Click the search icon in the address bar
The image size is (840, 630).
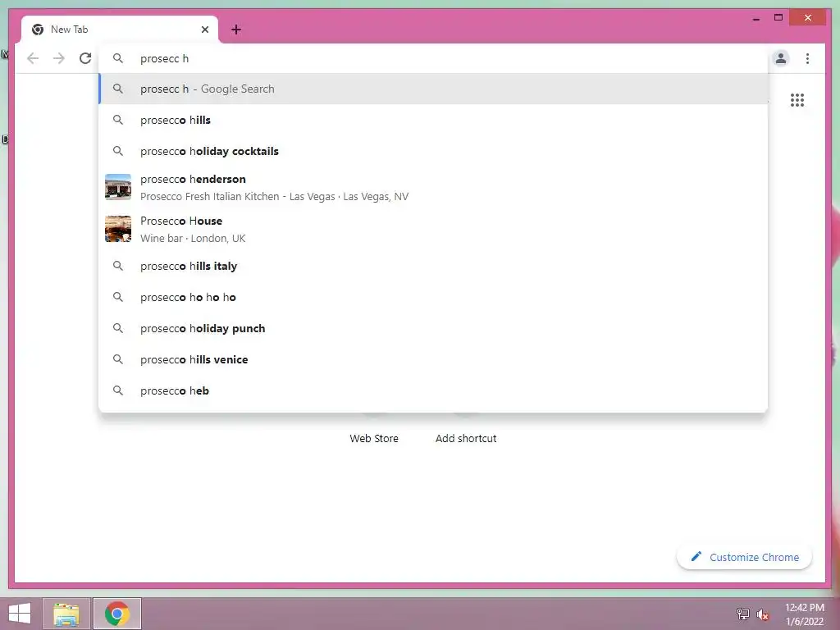(x=118, y=58)
